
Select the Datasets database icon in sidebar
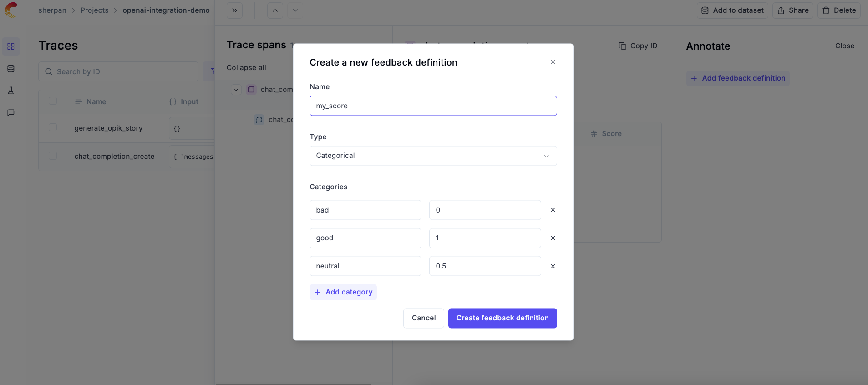click(x=10, y=68)
